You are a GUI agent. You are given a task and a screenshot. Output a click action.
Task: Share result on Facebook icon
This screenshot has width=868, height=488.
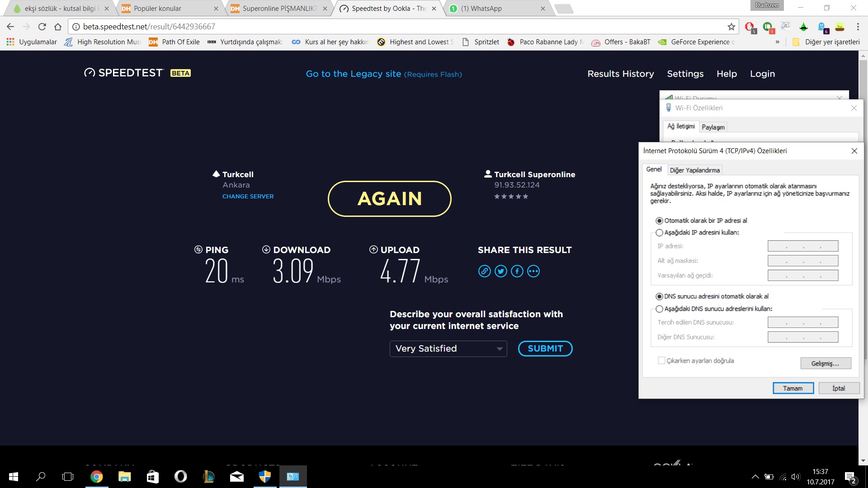(517, 271)
